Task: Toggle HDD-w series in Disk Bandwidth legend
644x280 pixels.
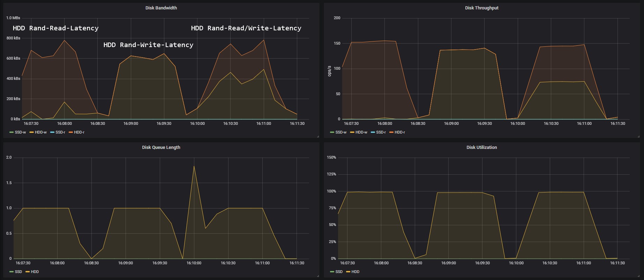Action: pos(38,133)
